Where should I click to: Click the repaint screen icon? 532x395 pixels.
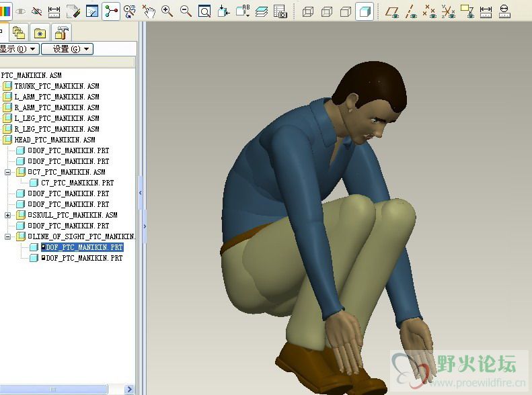click(92, 11)
